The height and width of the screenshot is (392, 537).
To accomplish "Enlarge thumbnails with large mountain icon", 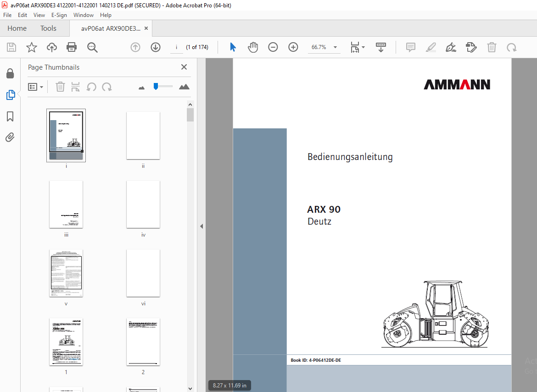I will [x=184, y=87].
